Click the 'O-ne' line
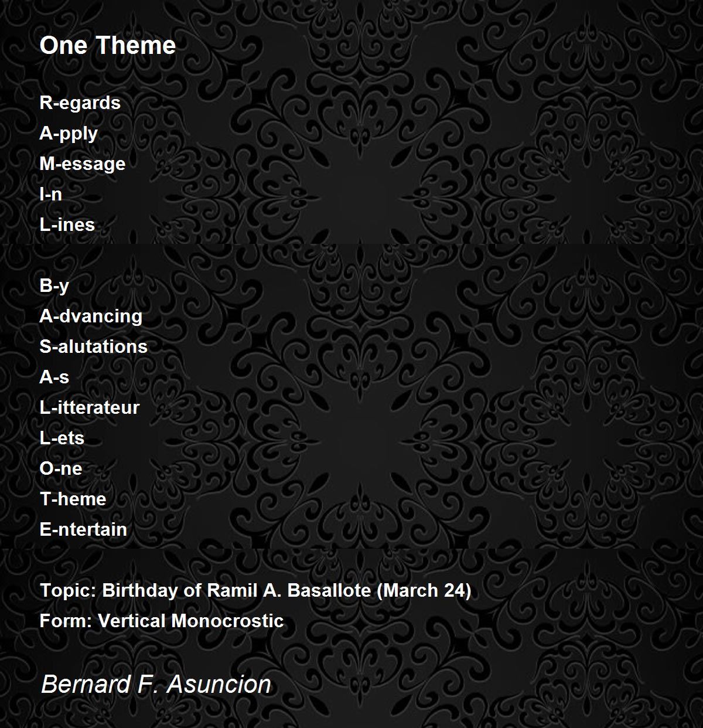703x728 pixels. 61,468
